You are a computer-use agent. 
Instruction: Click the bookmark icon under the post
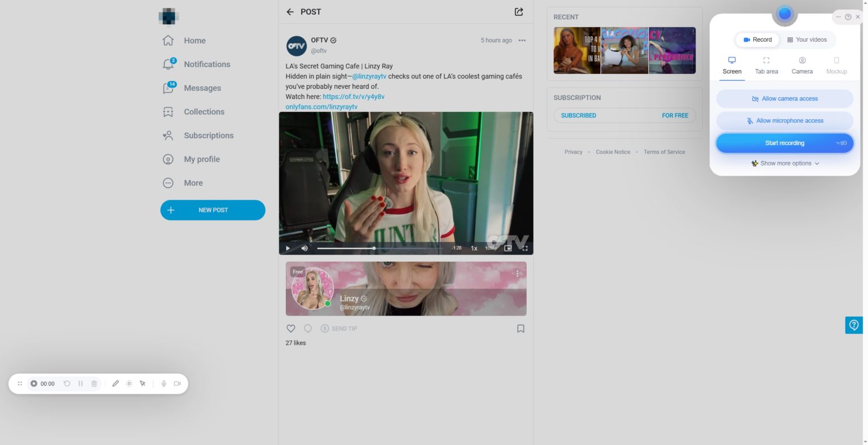point(520,328)
